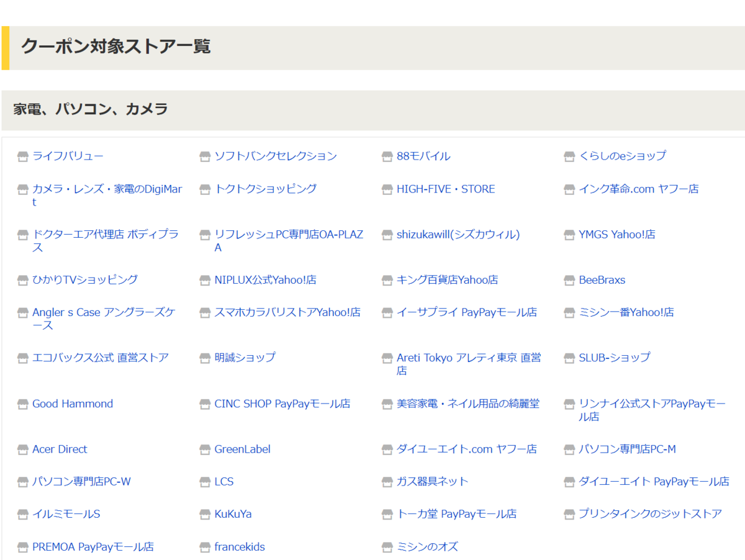
Task: Click the store icon beside ライフバリュー
Action: (x=23, y=156)
